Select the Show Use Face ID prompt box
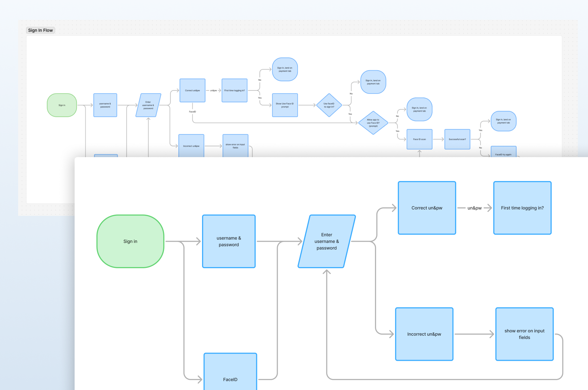Viewport: 588px width, 390px height. tap(285, 105)
